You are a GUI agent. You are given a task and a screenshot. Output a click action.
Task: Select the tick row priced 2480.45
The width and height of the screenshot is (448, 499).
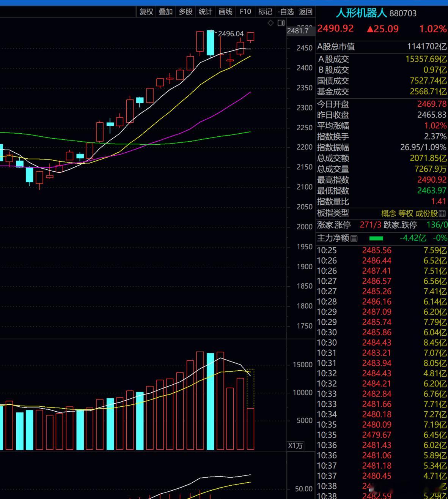click(382, 476)
